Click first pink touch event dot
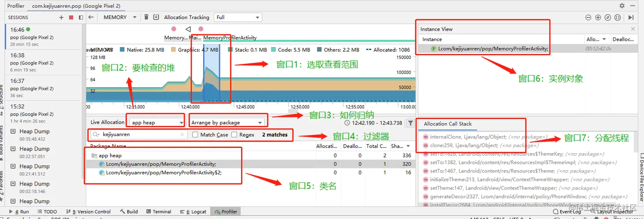The height and width of the screenshot is (219, 644). (x=173, y=29)
